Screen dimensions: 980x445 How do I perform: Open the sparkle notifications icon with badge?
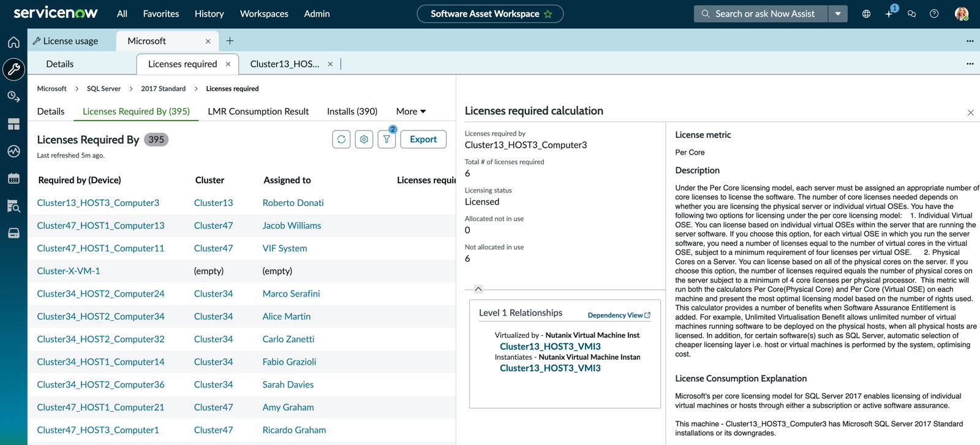pos(889,13)
